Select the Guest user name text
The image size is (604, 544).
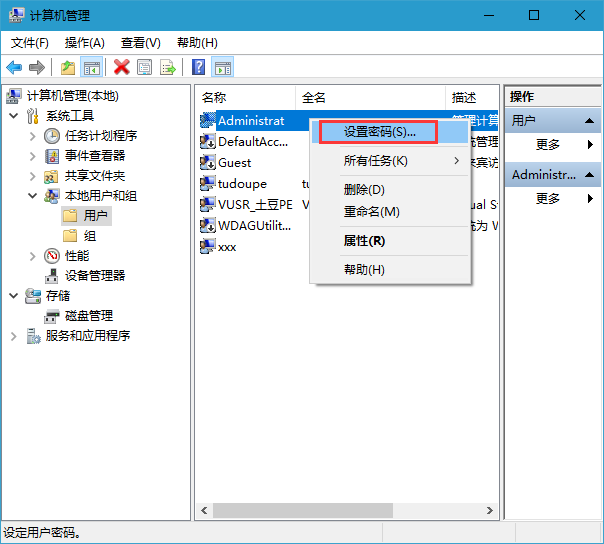[x=235, y=163]
